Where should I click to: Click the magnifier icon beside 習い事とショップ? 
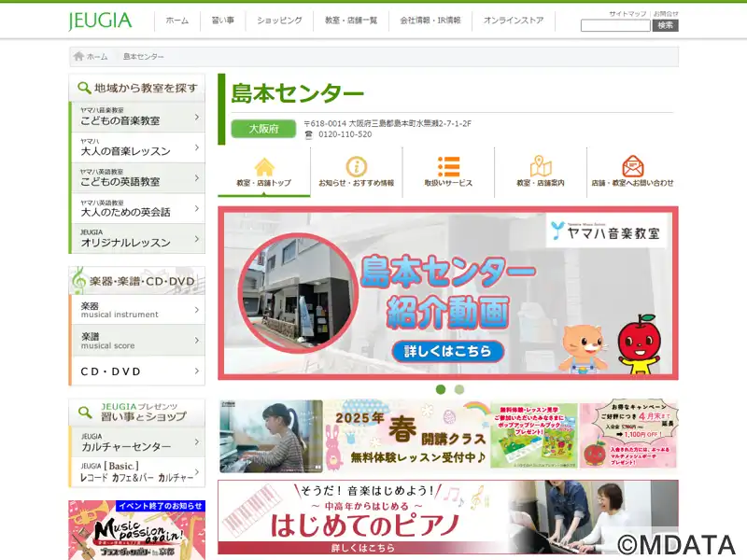[x=85, y=413]
